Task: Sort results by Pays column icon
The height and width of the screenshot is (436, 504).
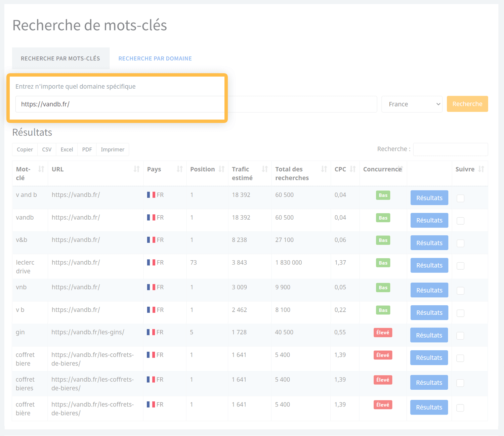Action: tap(179, 169)
